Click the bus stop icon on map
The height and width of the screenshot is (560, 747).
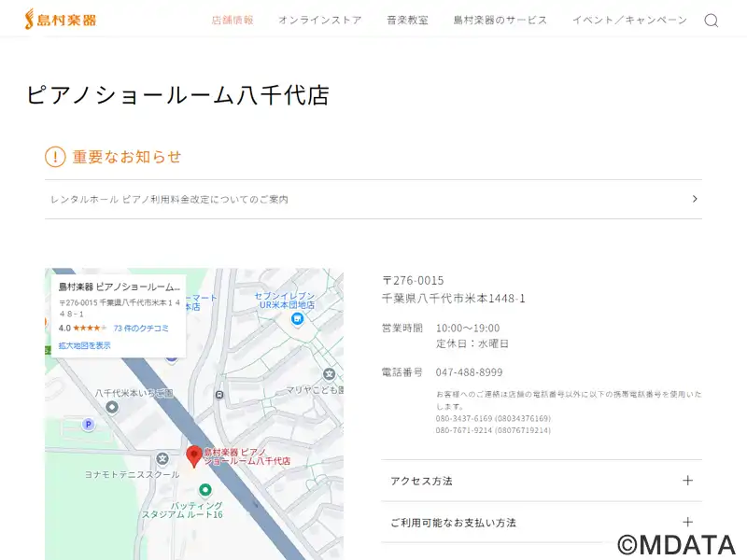pyautogui.click(x=219, y=395)
